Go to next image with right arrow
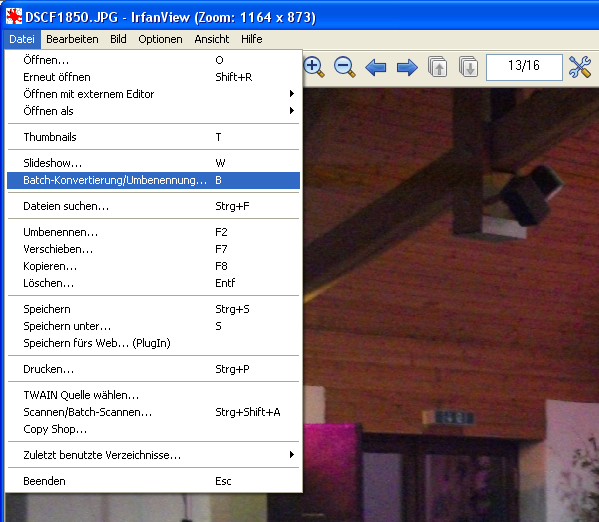 (407, 68)
